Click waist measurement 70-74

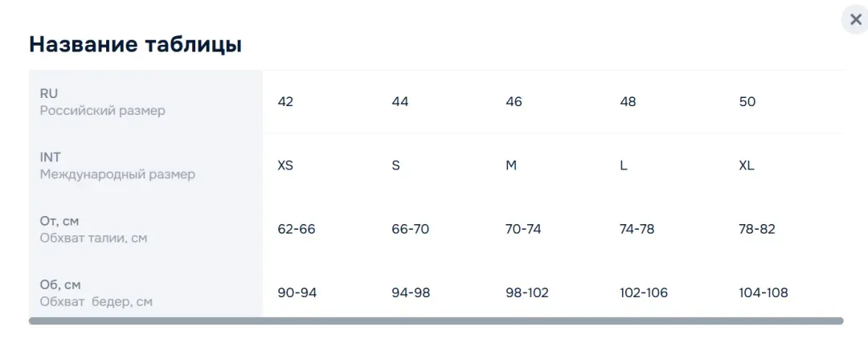pos(524,229)
